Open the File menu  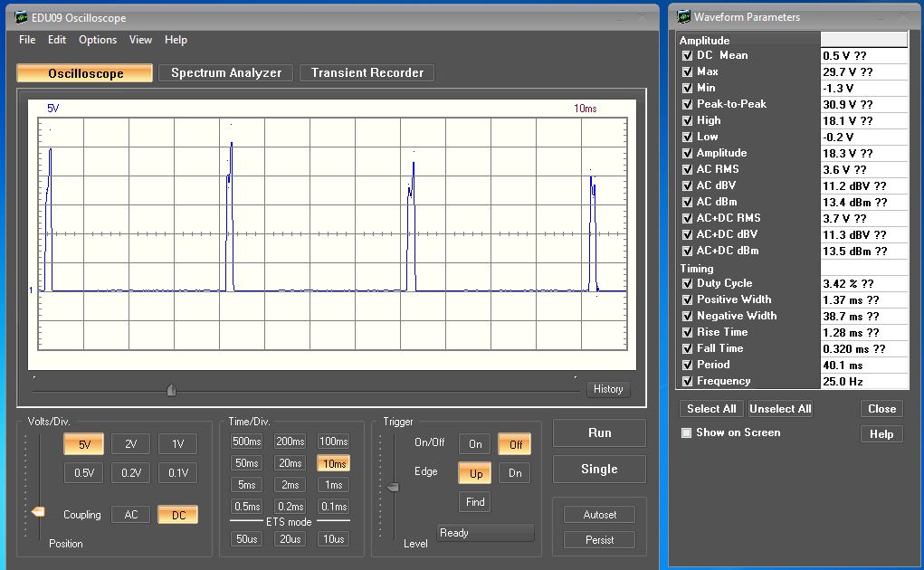tap(27, 40)
